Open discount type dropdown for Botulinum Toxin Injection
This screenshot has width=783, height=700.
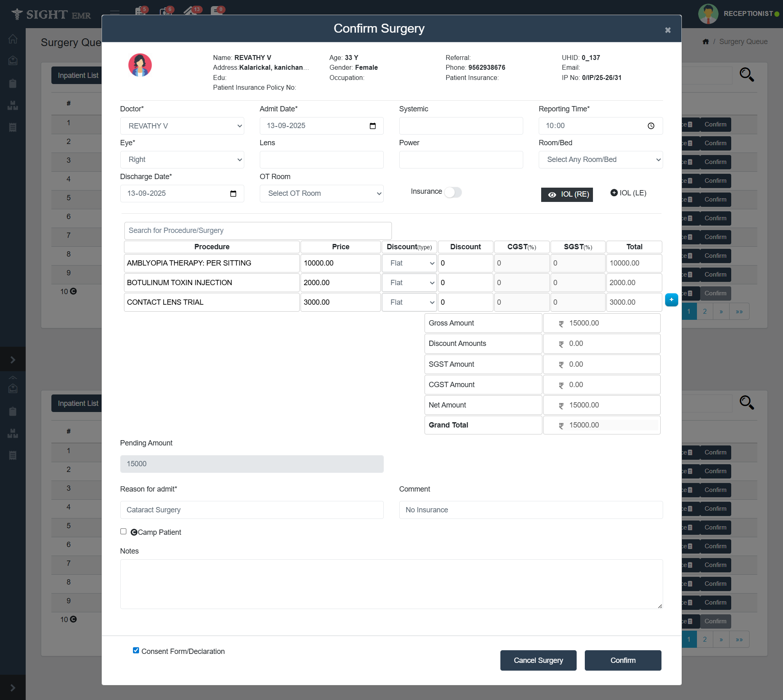409,283
